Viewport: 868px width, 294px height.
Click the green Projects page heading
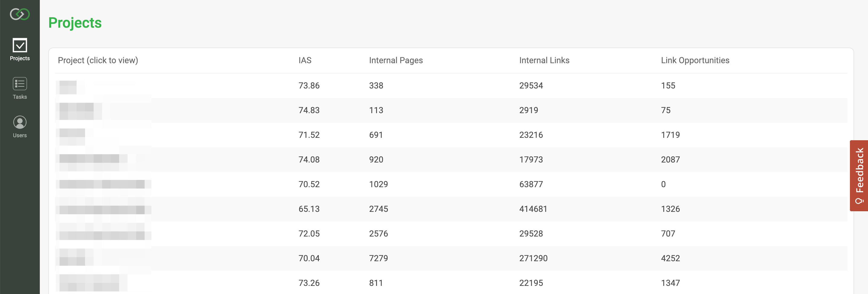click(75, 23)
